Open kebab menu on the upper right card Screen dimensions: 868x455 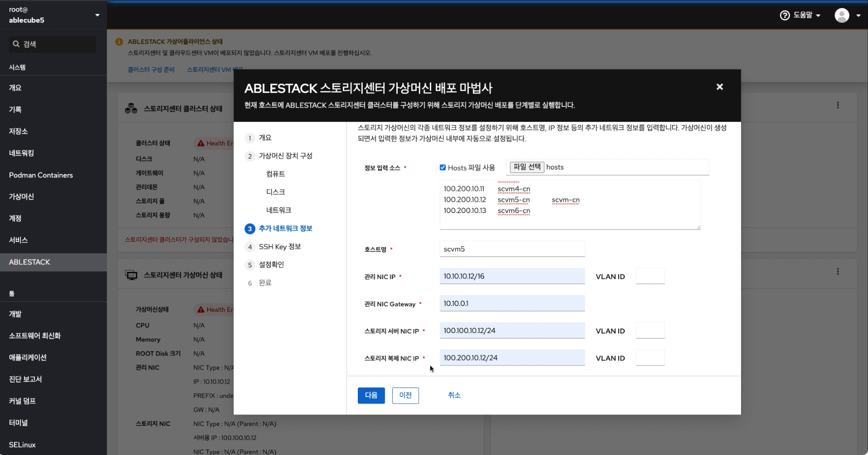pos(838,105)
